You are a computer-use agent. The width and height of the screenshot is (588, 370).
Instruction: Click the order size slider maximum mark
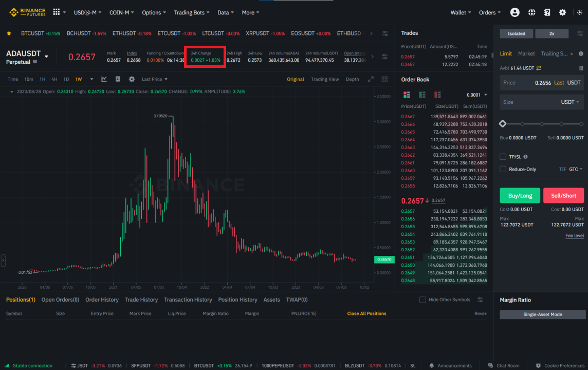[x=581, y=124]
